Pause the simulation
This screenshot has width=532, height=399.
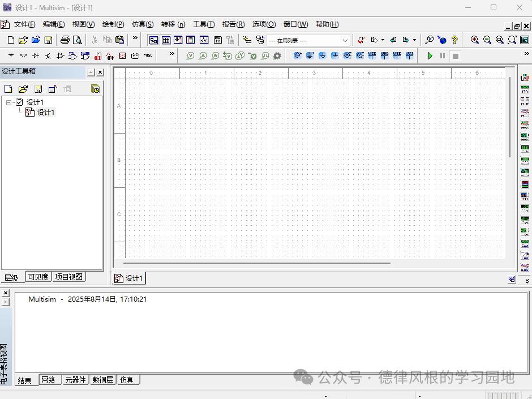pos(443,55)
